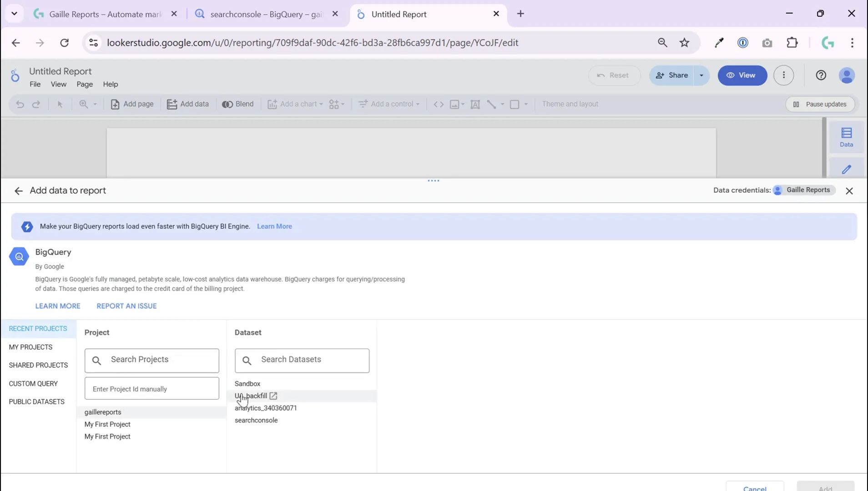Toggle Pause updates button
The height and width of the screenshot is (491, 868).
coord(820,104)
